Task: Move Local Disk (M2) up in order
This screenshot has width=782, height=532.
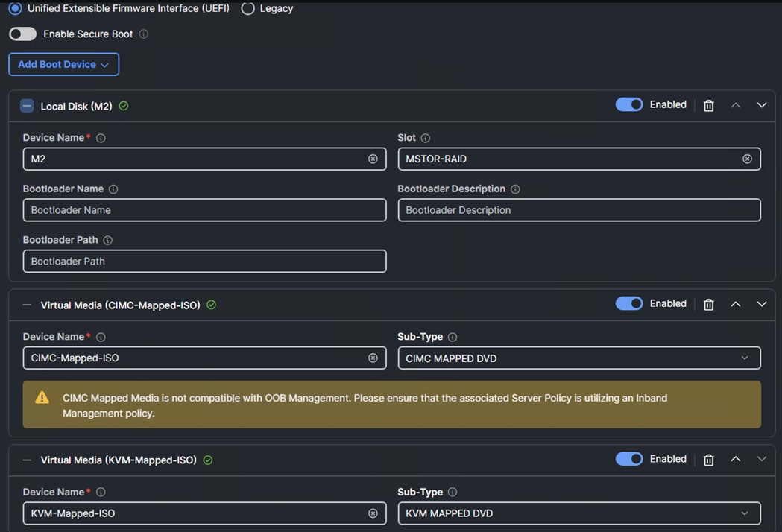Action: (x=736, y=105)
